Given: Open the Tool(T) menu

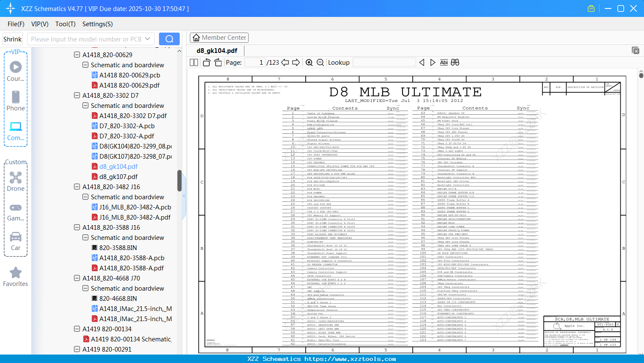Looking at the screenshot, I should click(65, 24).
